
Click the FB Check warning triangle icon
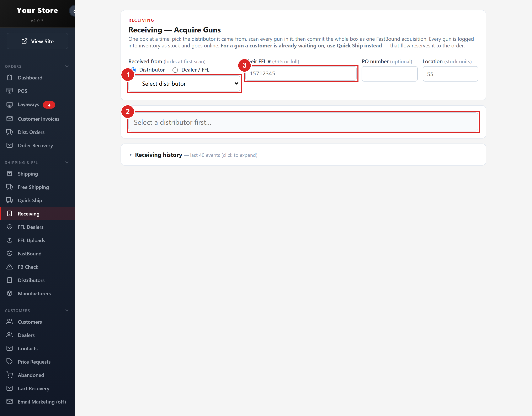pyautogui.click(x=10, y=267)
